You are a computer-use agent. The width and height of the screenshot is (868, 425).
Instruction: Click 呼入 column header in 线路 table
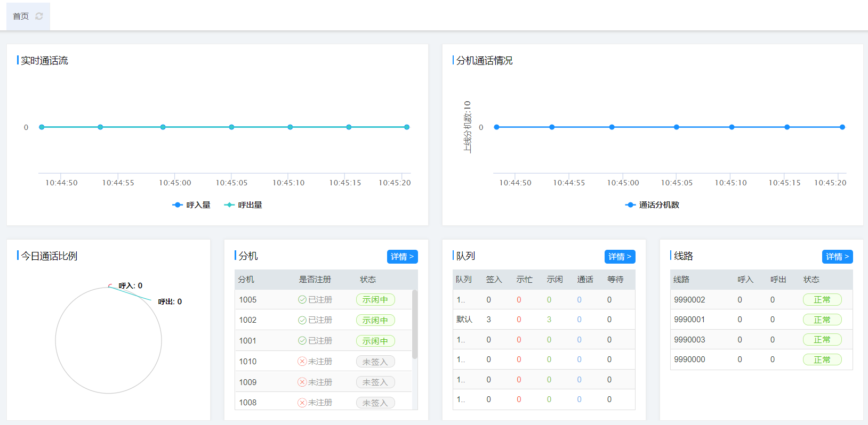pyautogui.click(x=745, y=280)
